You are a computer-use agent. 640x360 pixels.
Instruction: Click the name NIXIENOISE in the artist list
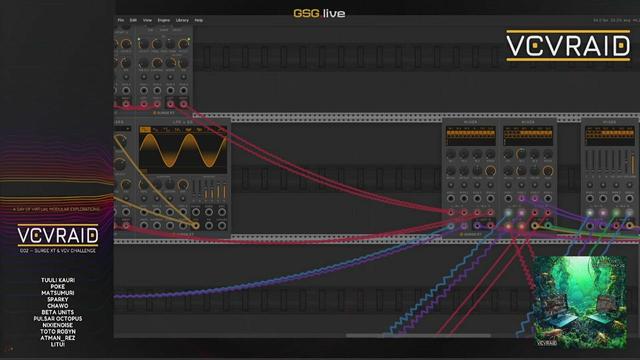point(58,325)
